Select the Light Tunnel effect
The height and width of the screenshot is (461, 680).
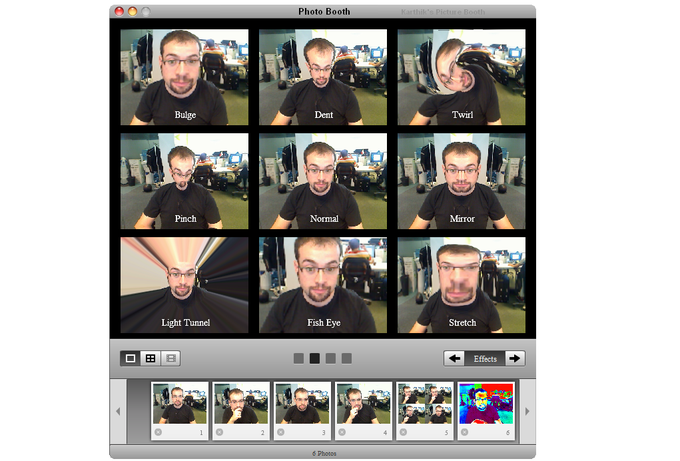[185, 285]
